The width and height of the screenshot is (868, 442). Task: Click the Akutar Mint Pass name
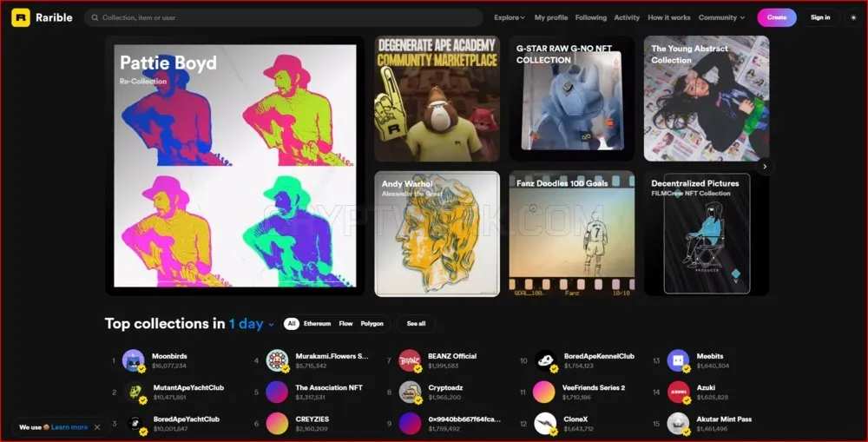[x=724, y=419]
